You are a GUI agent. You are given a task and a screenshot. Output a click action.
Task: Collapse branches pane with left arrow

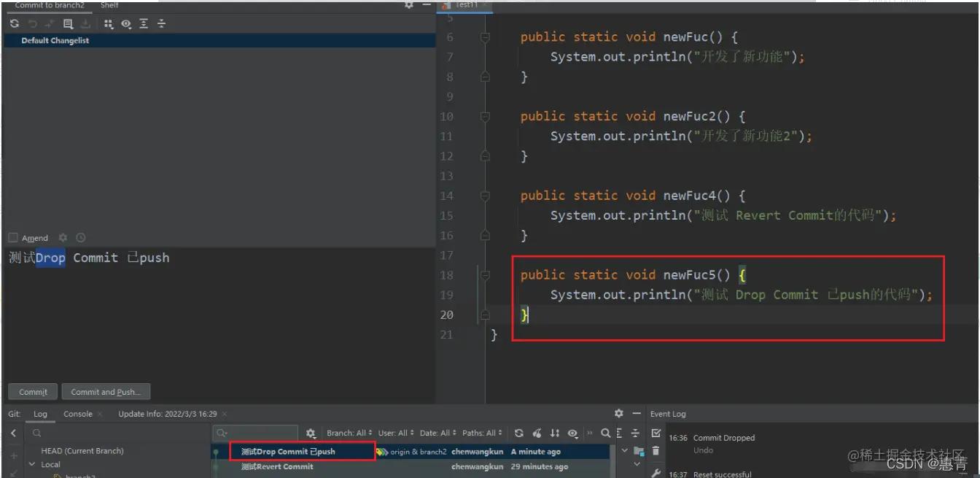click(13, 433)
